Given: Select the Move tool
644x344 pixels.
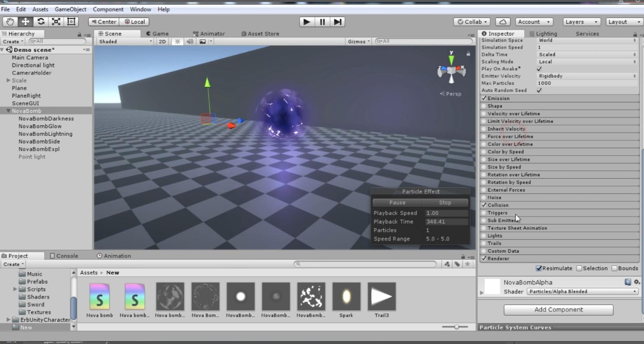Looking at the screenshot, I should click(x=25, y=22).
